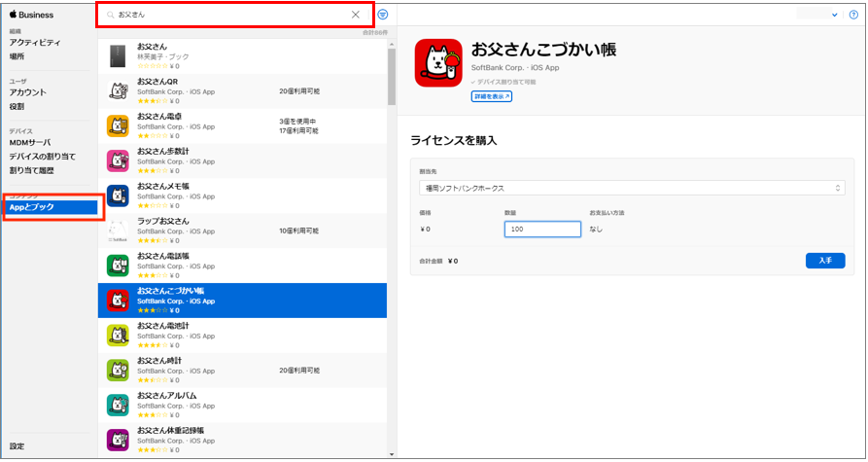Click the blue 入手 button
Viewport: 868px width, 462px height.
[824, 261]
